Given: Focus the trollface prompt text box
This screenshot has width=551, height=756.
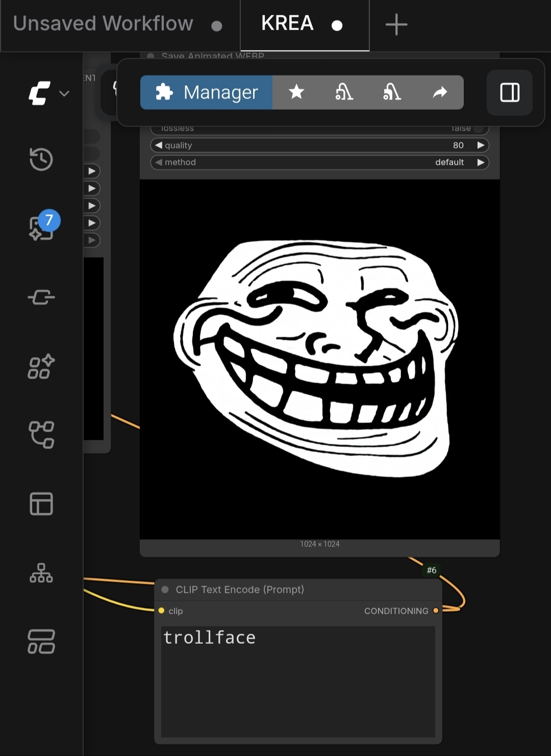Looking at the screenshot, I should (298, 682).
